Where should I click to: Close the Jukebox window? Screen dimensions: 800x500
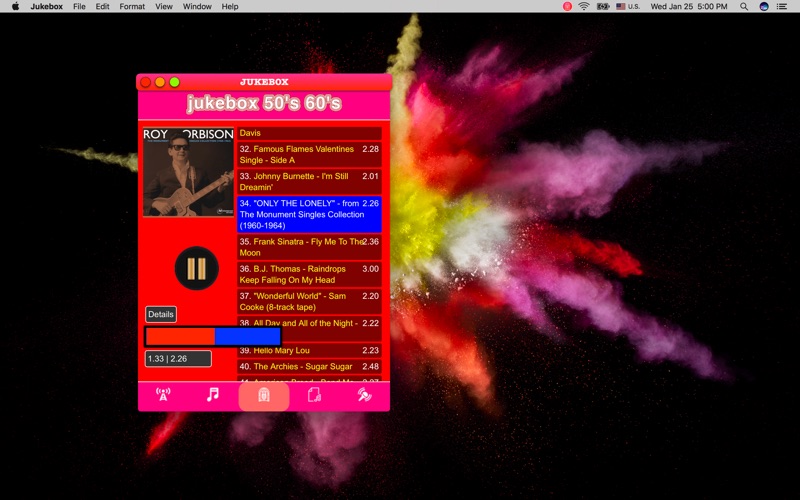tap(145, 82)
